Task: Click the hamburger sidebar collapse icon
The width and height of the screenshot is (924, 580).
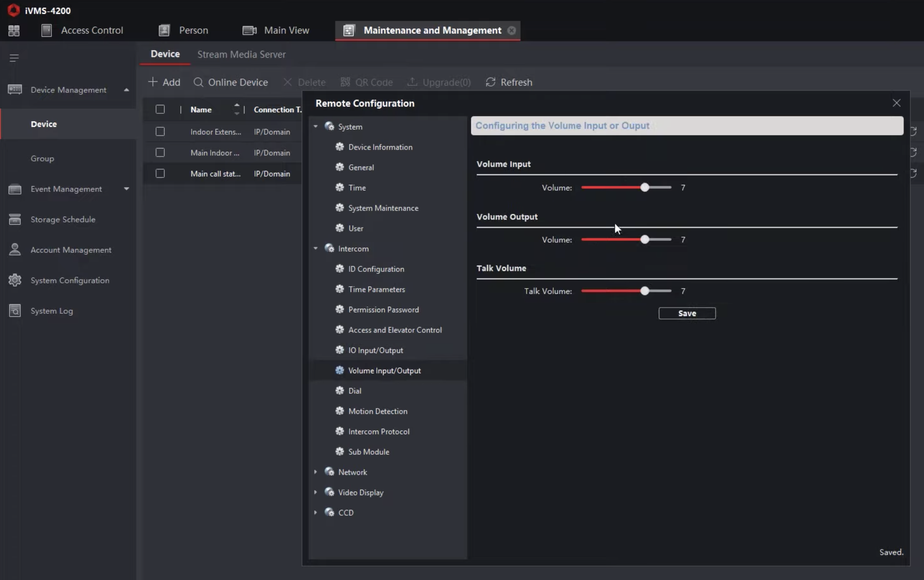Action: pyautogui.click(x=14, y=58)
